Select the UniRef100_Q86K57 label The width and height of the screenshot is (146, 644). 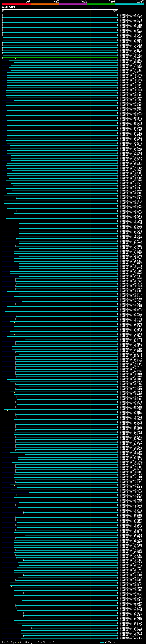tap(131, 191)
